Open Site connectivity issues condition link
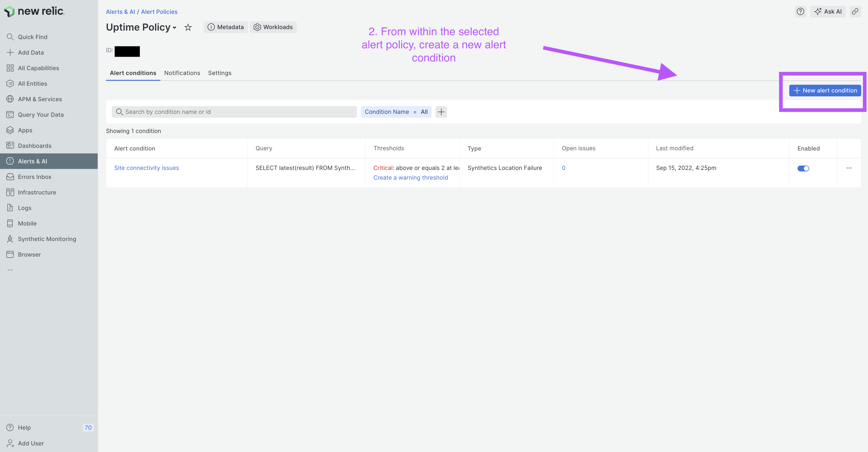This screenshot has width=868, height=452. point(147,168)
